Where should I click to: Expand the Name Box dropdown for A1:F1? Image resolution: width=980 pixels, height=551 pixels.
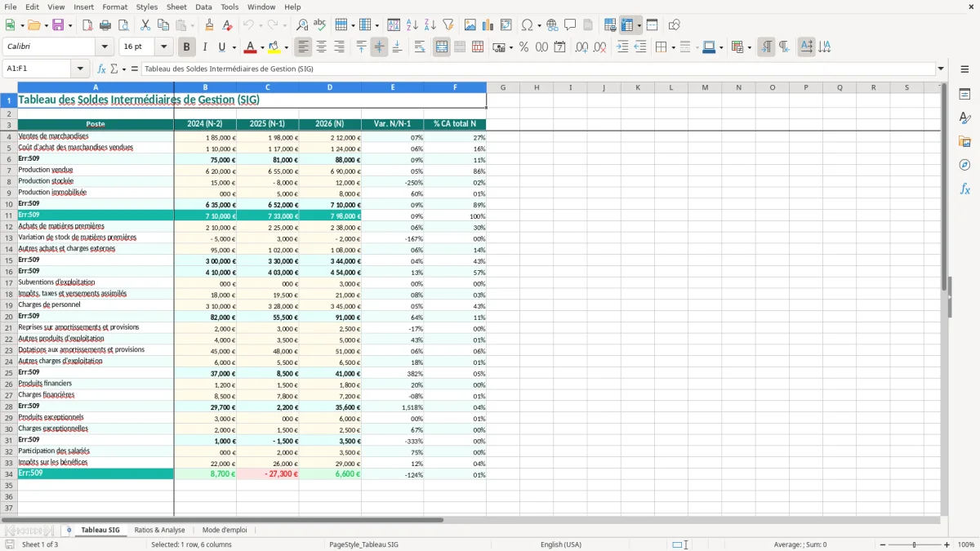81,69
